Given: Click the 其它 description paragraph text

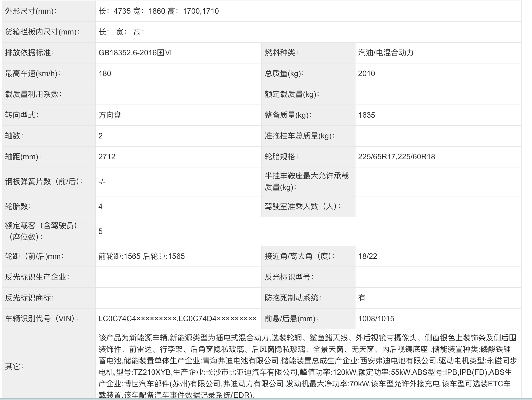Looking at the screenshot, I should [308, 367].
